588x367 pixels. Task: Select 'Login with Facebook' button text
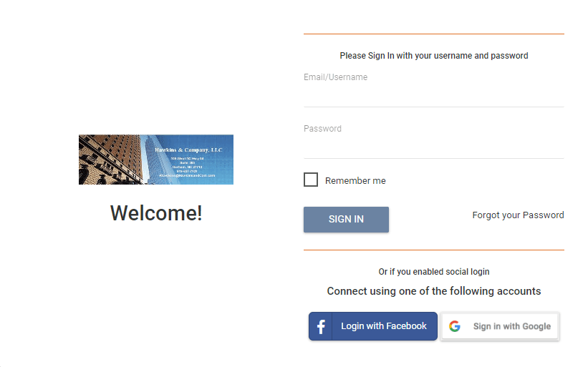(384, 326)
